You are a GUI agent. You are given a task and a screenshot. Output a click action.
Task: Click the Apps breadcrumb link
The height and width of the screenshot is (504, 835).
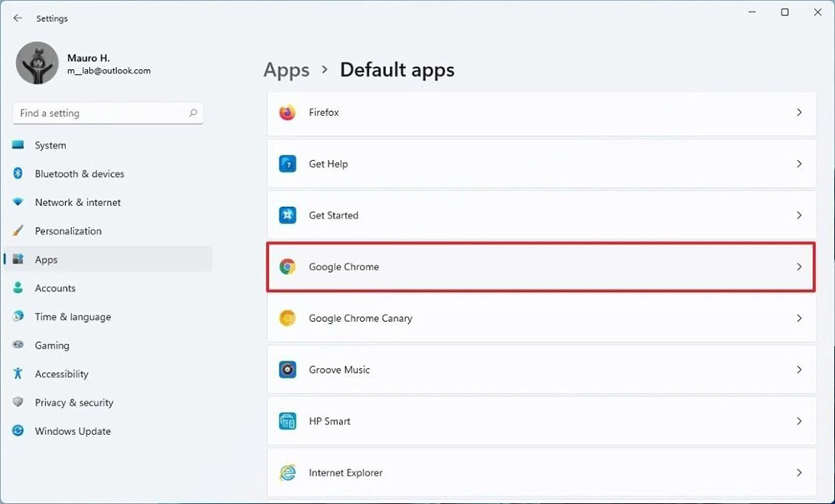286,70
